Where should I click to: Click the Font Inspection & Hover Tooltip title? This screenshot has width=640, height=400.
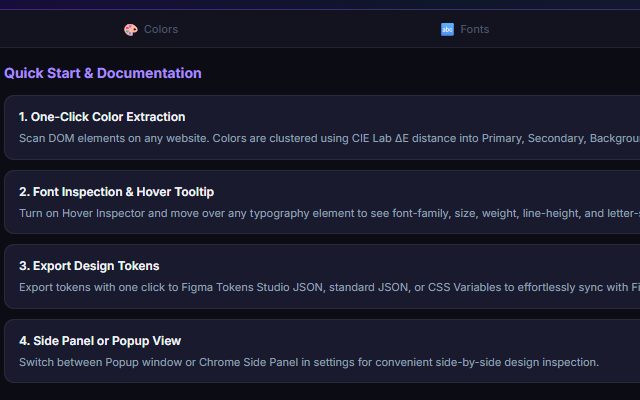click(x=116, y=192)
